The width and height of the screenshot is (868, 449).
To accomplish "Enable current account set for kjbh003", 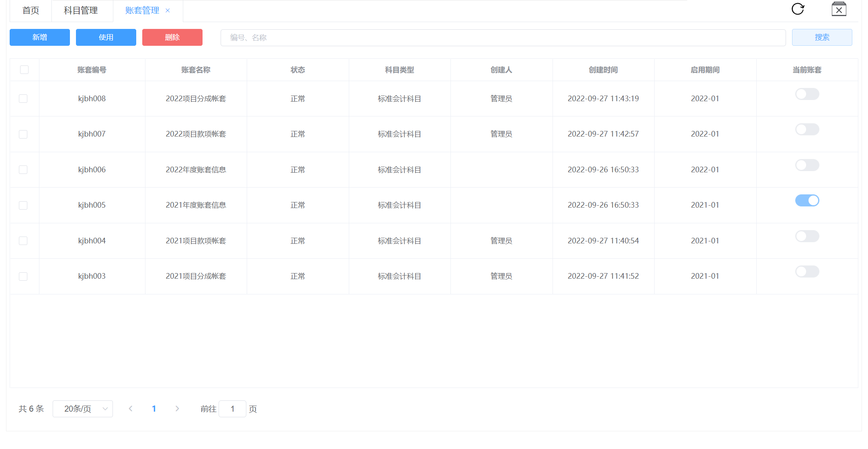I will 807,271.
